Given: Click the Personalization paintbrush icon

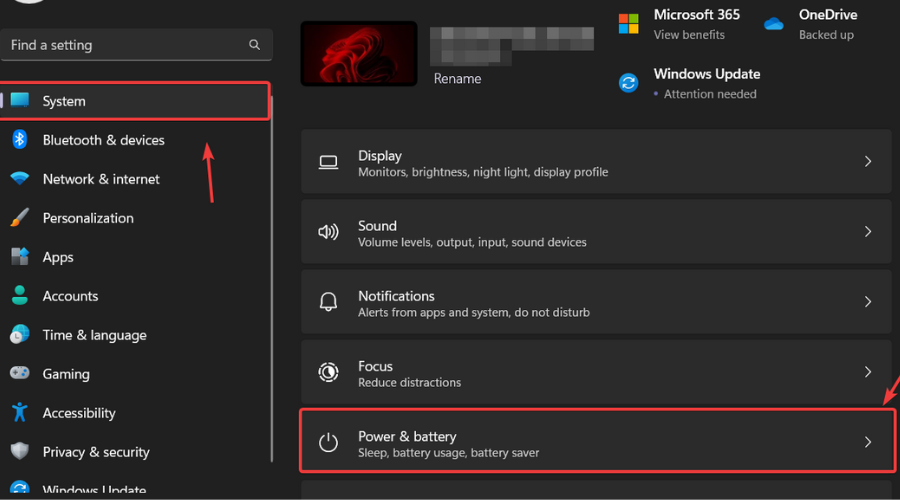Looking at the screenshot, I should pos(19,218).
